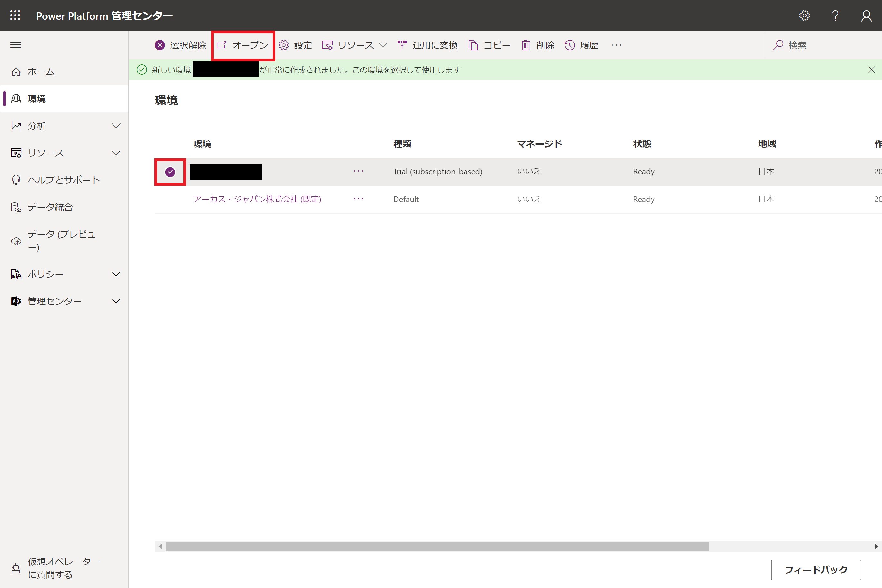Open ヘルプとサポート in the sidebar
This screenshot has height=588, width=882.
pyautogui.click(x=64, y=180)
